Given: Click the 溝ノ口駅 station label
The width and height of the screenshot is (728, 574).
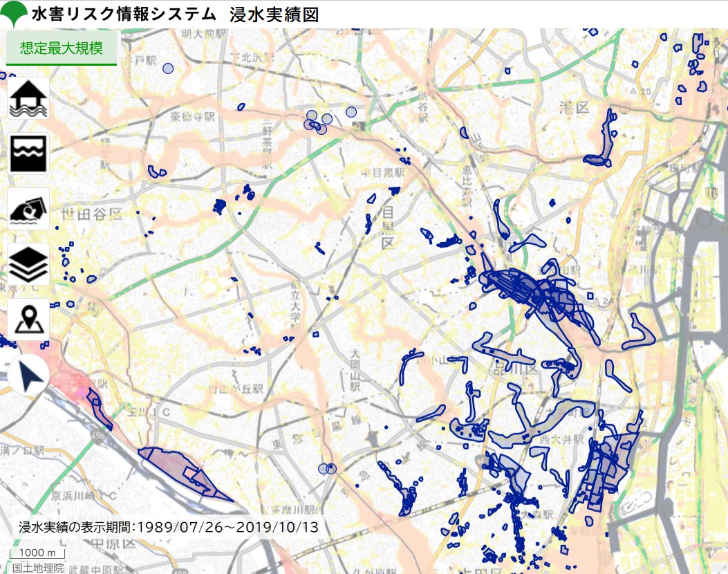Looking at the screenshot, I should tap(22, 450).
